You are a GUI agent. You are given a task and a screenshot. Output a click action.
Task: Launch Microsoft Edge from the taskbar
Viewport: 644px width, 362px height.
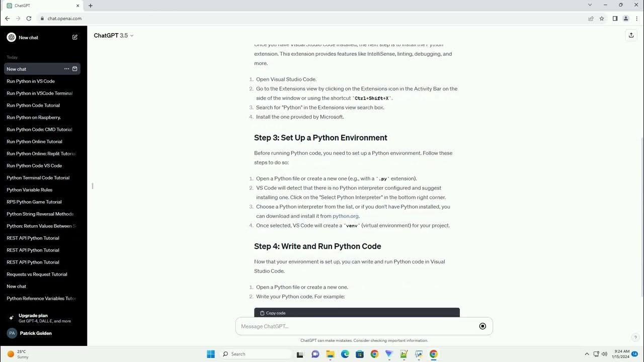(345, 354)
